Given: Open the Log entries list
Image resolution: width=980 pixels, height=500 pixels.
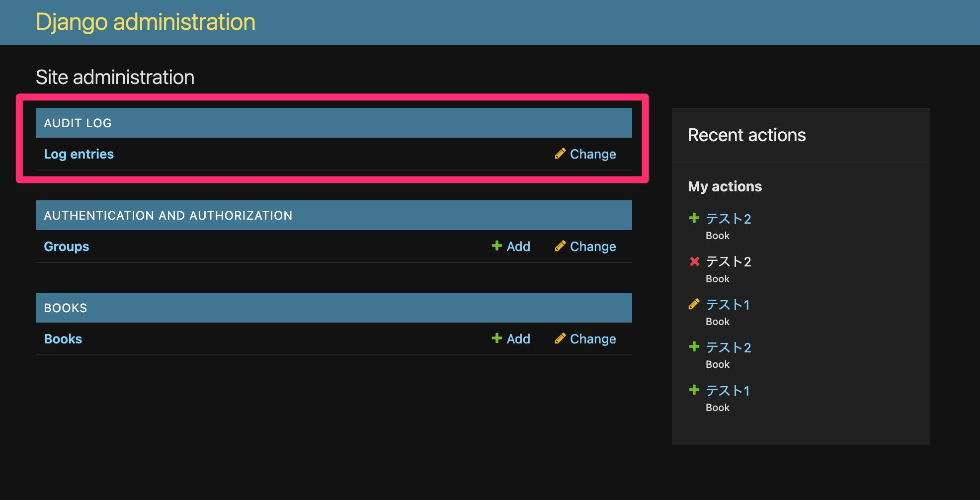Looking at the screenshot, I should pos(79,154).
